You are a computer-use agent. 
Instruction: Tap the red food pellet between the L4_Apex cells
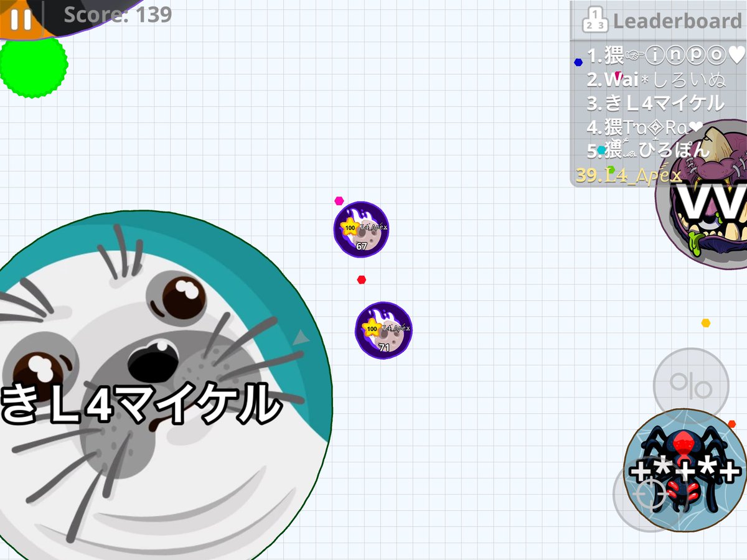(x=362, y=279)
